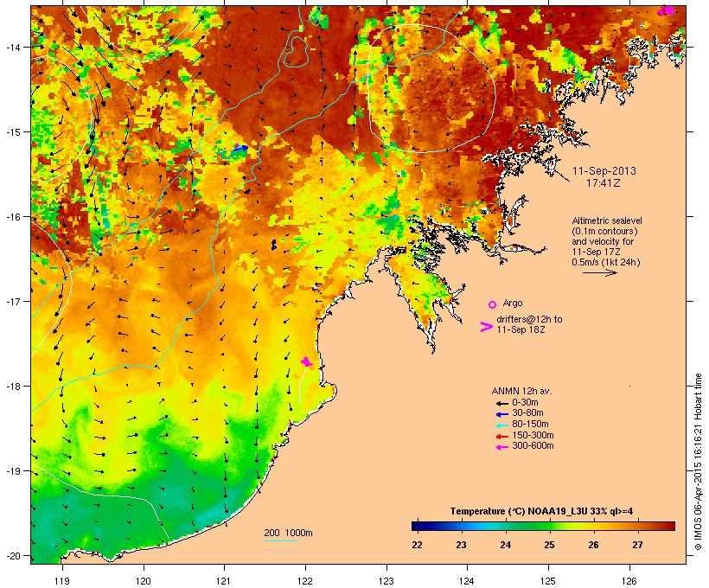709x588 pixels.
Task: Click the red 150-300m arrow legend icon
Action: tap(502, 436)
